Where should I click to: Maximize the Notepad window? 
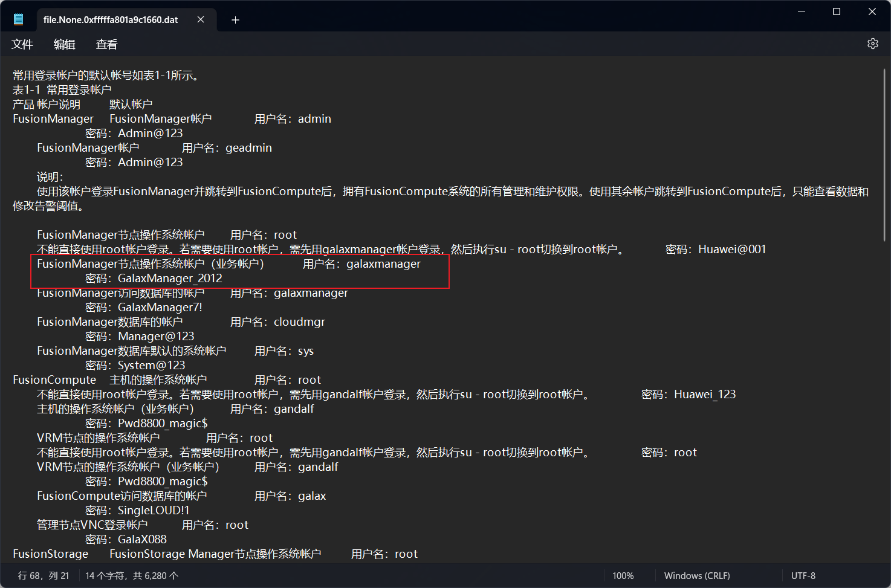[837, 11]
